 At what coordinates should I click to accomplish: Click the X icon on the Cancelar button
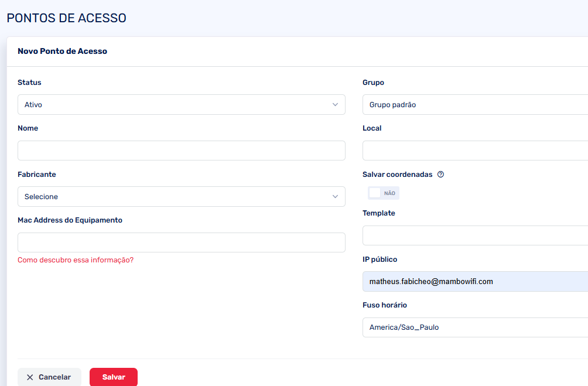coord(30,377)
